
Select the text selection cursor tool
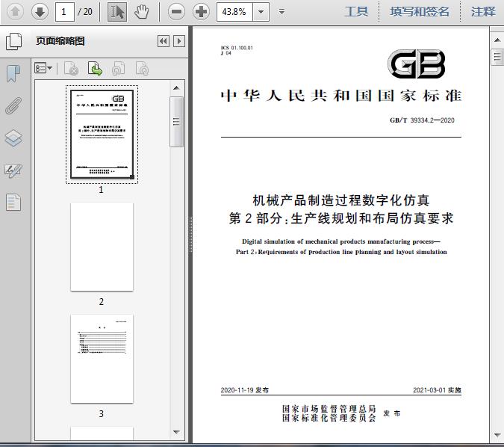pos(117,11)
